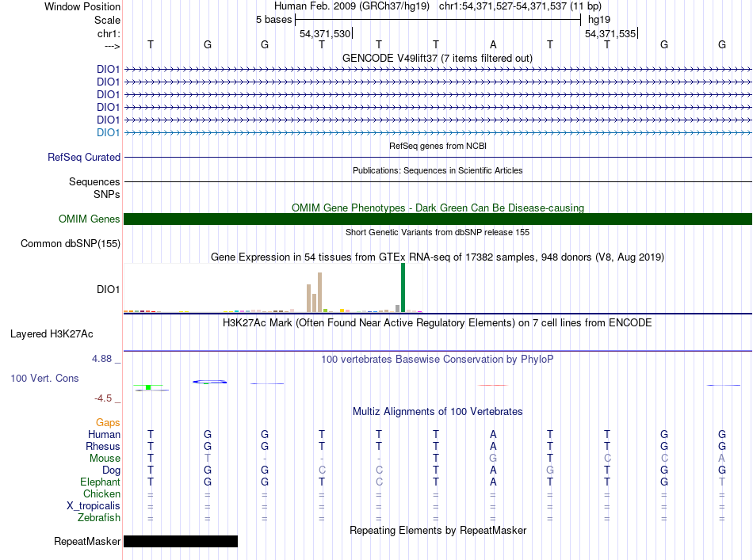This screenshot has width=753, height=560.
Task: Click the A base in the Elephant alignment row
Action: (493, 482)
